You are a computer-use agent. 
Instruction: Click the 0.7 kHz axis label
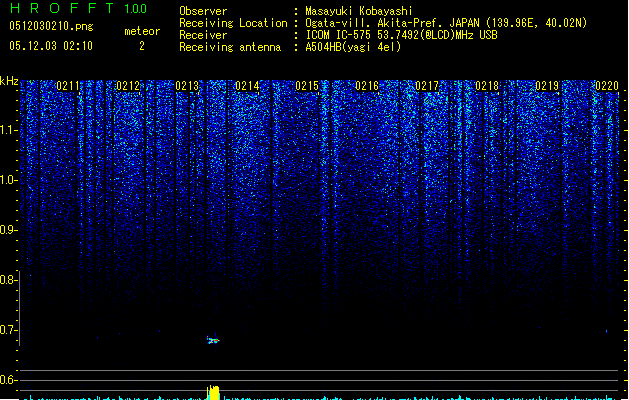pos(8,330)
